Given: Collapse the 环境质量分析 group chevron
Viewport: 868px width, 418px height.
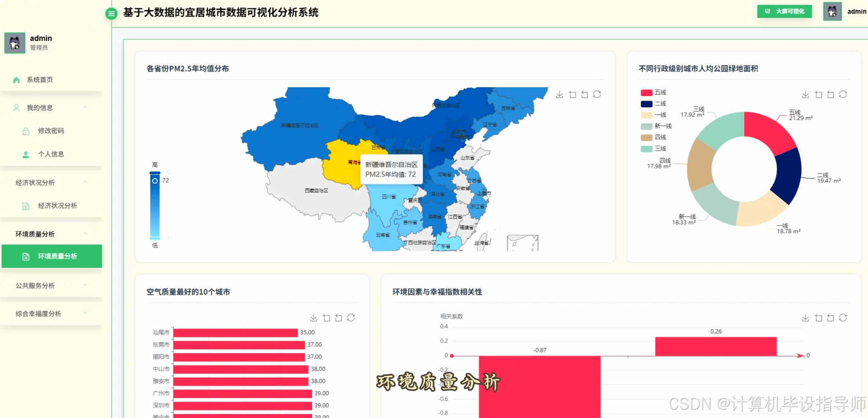Looking at the screenshot, I should point(85,234).
